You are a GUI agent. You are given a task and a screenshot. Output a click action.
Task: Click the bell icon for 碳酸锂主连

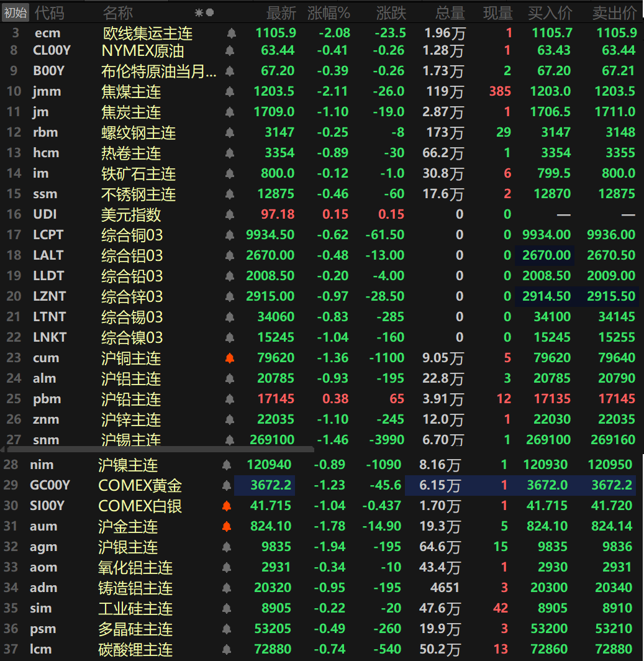(x=227, y=650)
